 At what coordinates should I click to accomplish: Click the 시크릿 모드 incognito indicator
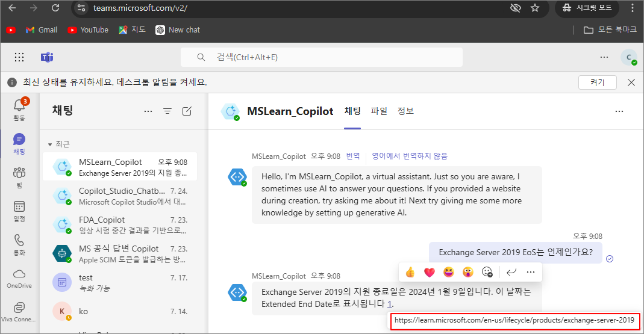point(587,8)
